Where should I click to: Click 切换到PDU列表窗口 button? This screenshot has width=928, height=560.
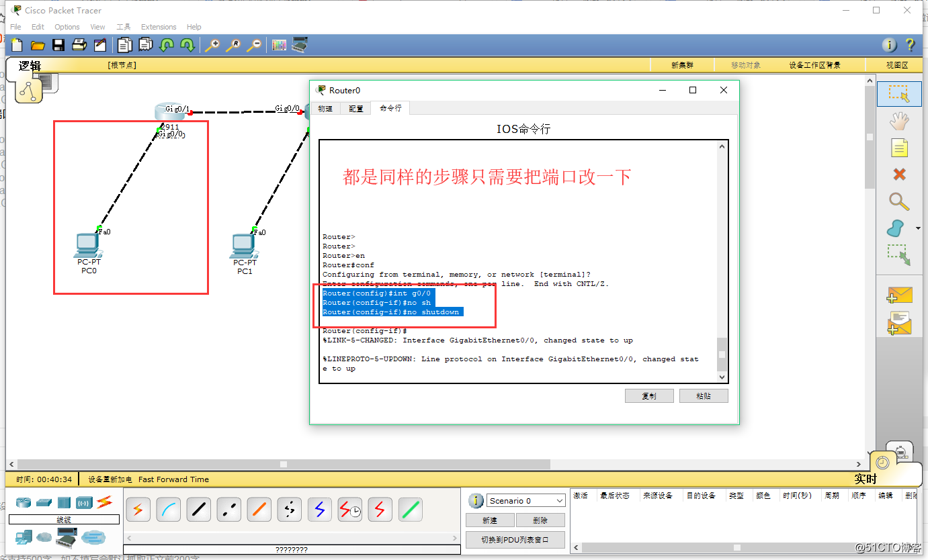tap(515, 539)
